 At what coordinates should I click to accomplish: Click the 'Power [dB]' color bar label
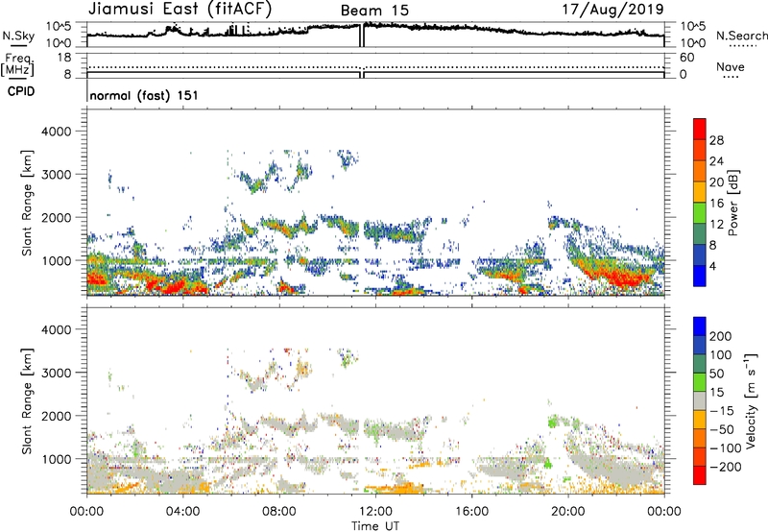(732, 203)
